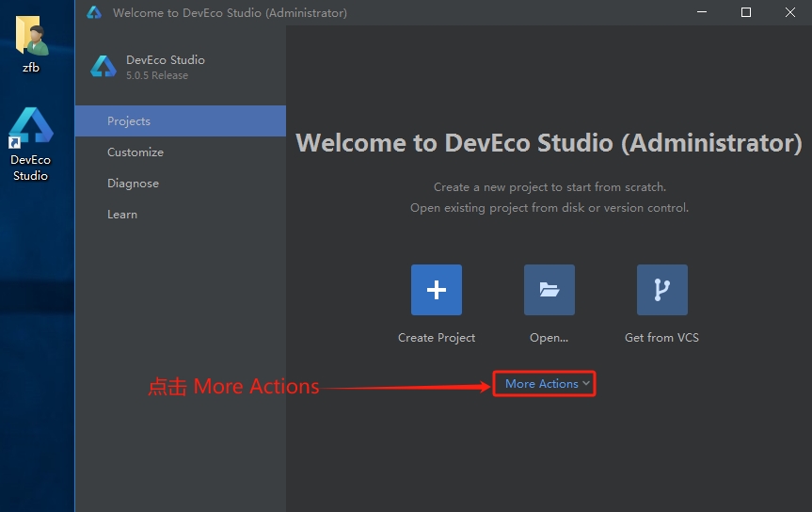Click the DevEco logo in the title bar
Screen dimensions: 812x512
(x=94, y=12)
